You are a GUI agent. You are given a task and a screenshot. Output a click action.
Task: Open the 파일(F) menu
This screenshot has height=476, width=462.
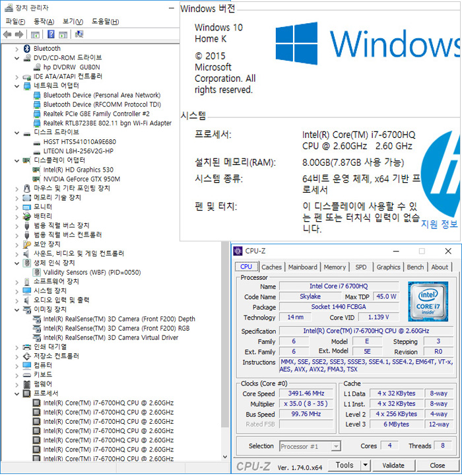(15, 22)
